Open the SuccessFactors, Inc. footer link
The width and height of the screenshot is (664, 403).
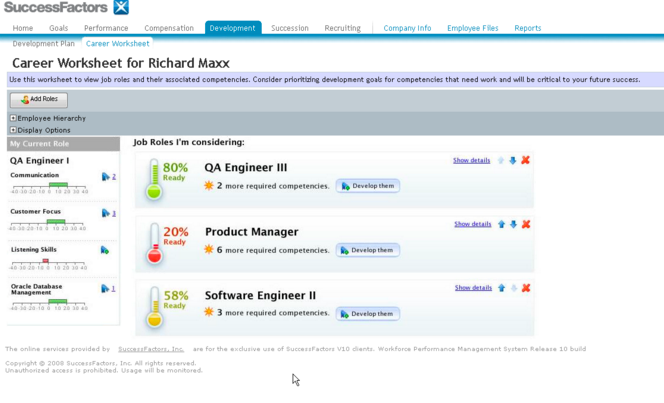point(151,349)
